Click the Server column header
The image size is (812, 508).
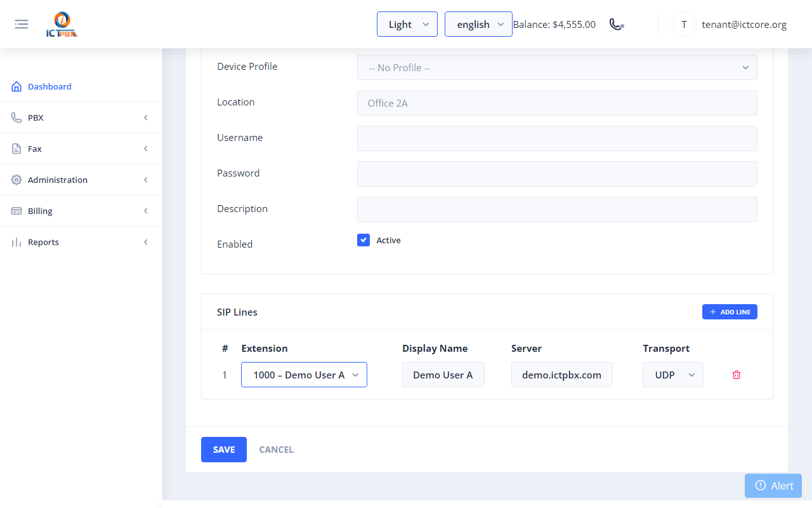point(527,348)
